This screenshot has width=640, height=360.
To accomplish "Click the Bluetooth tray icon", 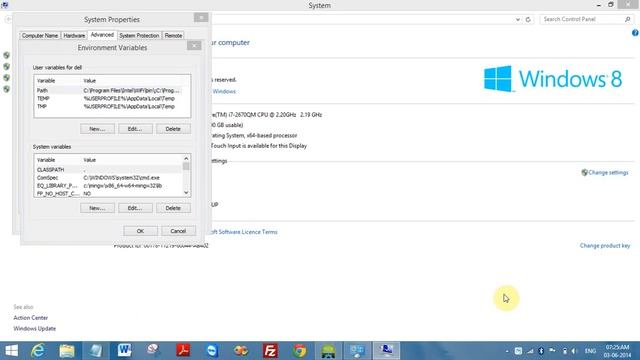I will click(541, 351).
